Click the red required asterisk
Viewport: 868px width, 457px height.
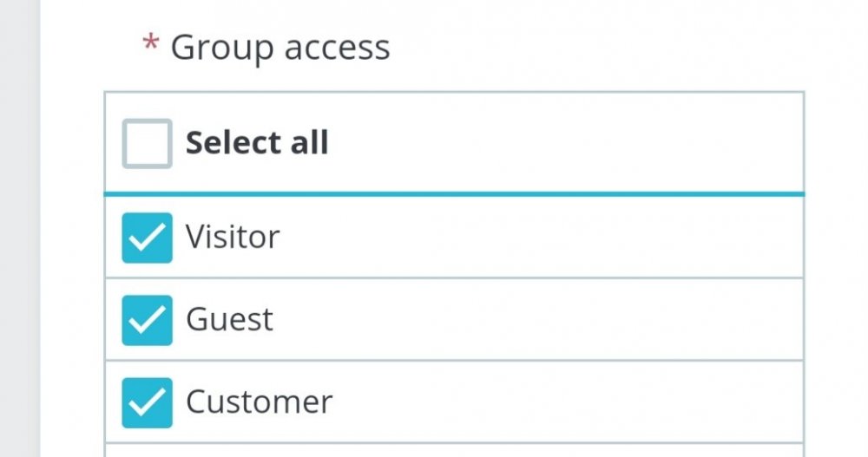pyautogui.click(x=150, y=45)
